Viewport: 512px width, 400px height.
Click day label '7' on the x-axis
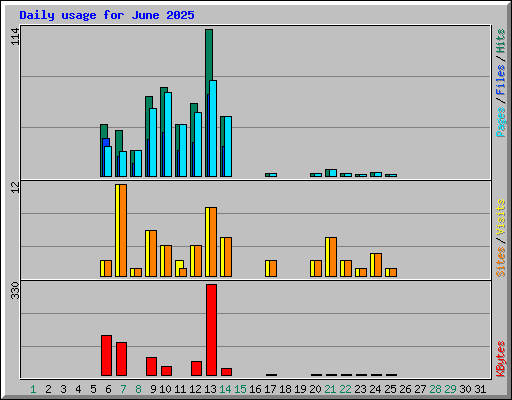pyautogui.click(x=123, y=389)
